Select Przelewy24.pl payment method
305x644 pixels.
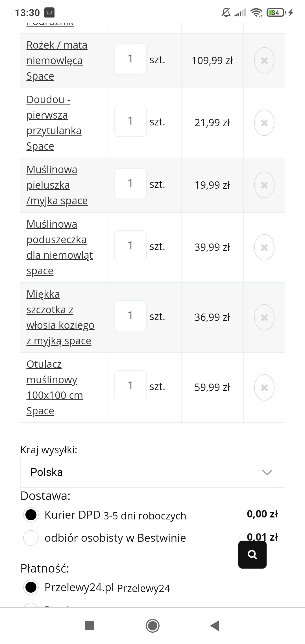click(x=31, y=587)
